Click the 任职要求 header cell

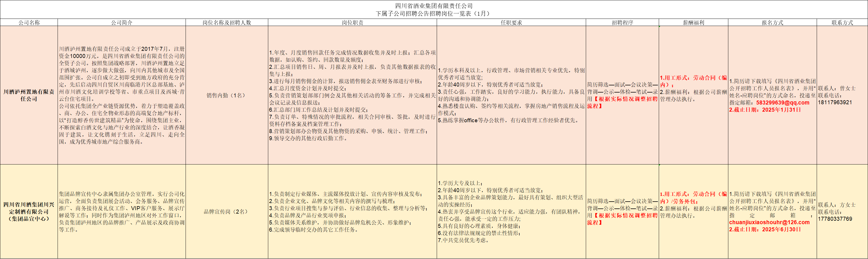tap(511, 22)
